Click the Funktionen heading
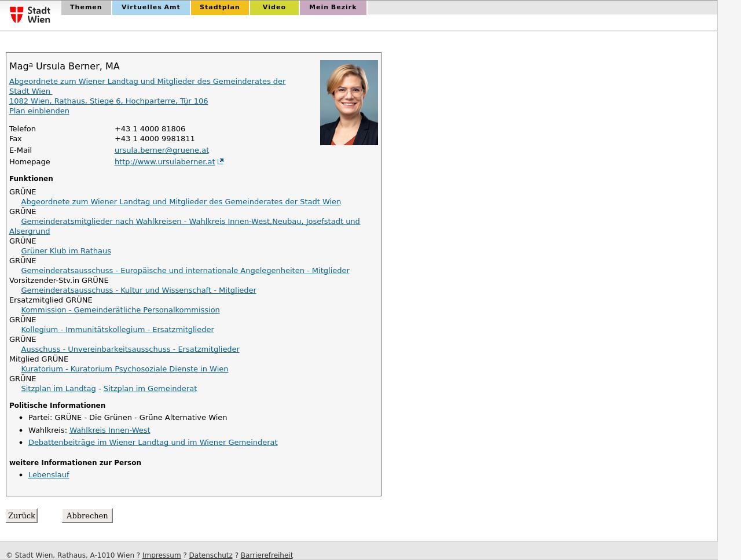 tap(31, 179)
